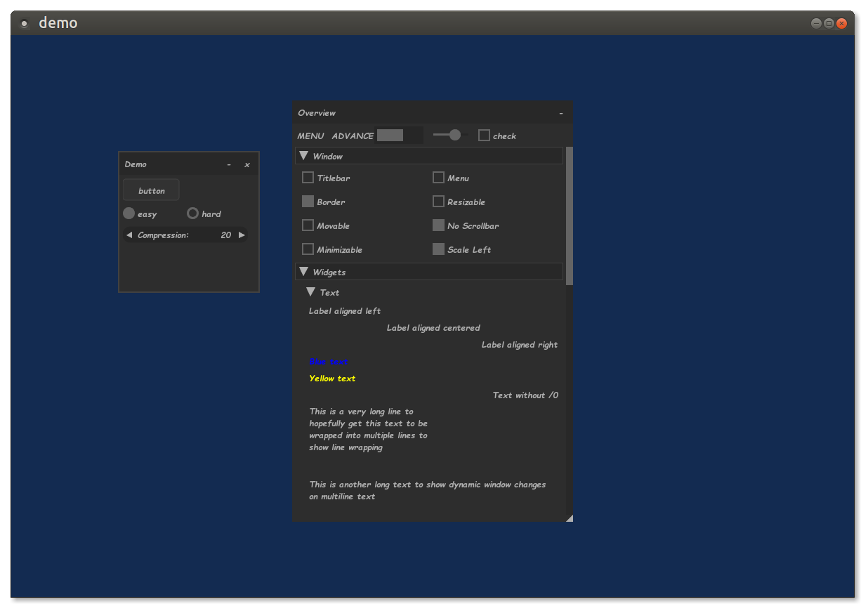
Task: Minimize the Demo panel with its dash icon
Action: (229, 165)
